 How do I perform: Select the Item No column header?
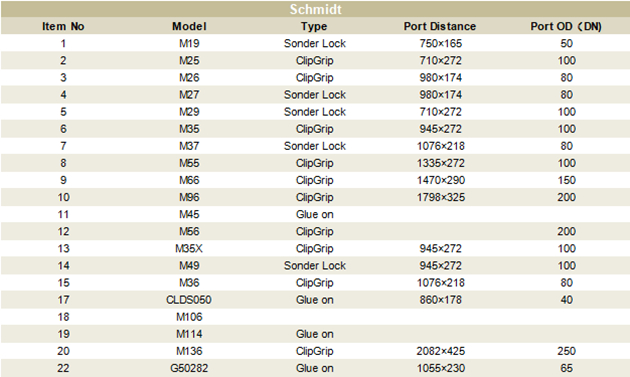tap(63, 27)
